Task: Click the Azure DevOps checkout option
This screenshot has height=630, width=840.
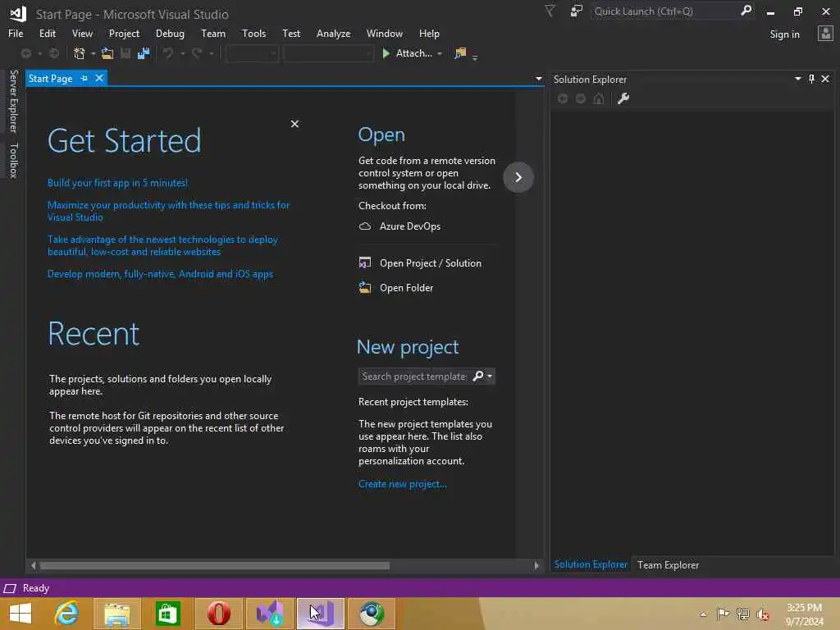Action: 410,226
